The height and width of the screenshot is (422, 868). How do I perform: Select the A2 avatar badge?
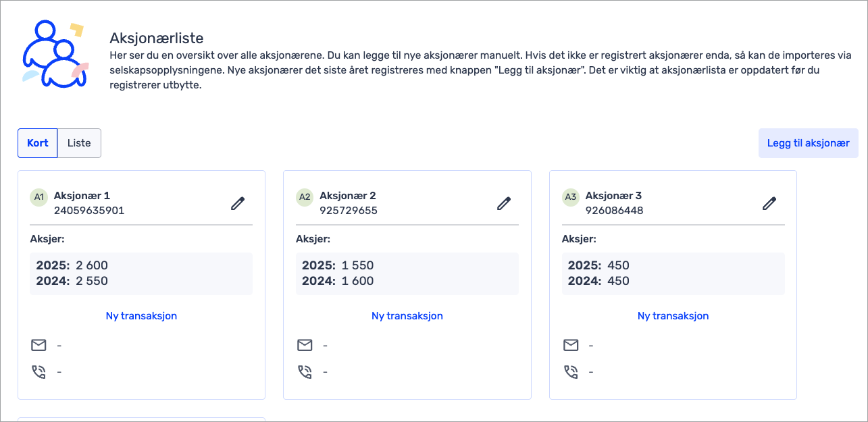pyautogui.click(x=305, y=197)
